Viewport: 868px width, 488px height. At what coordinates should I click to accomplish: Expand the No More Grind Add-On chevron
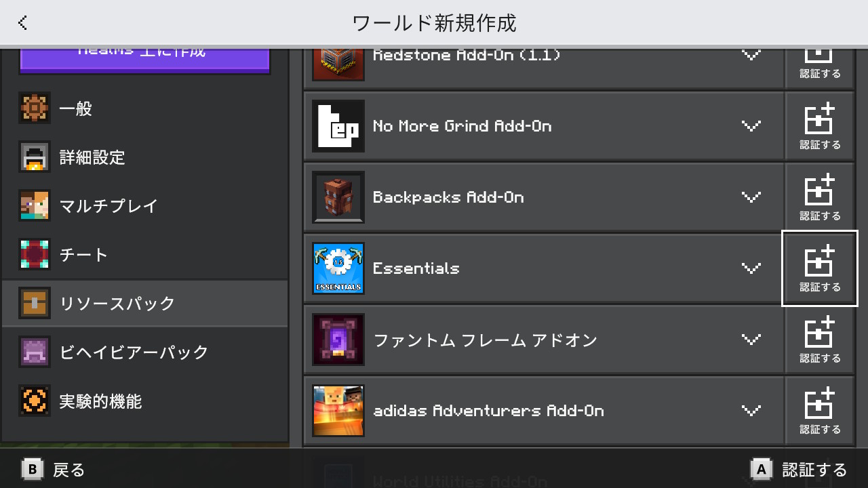751,126
